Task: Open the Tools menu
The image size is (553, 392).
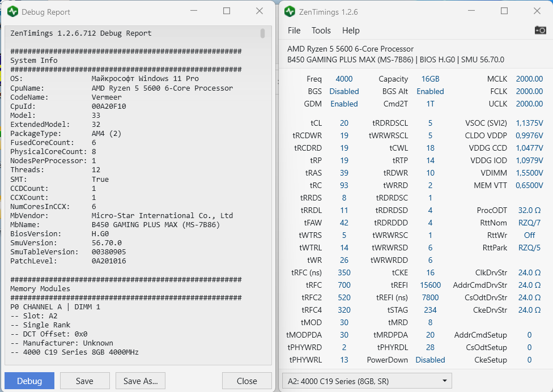Action: pyautogui.click(x=321, y=31)
